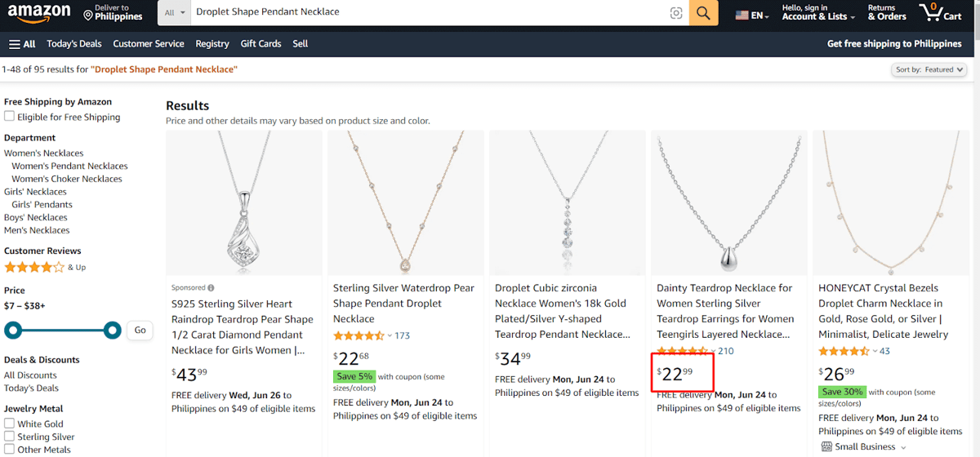Image resolution: width=980 pixels, height=457 pixels.
Task: Open the Sort by Featured dropdown
Action: [x=929, y=70]
